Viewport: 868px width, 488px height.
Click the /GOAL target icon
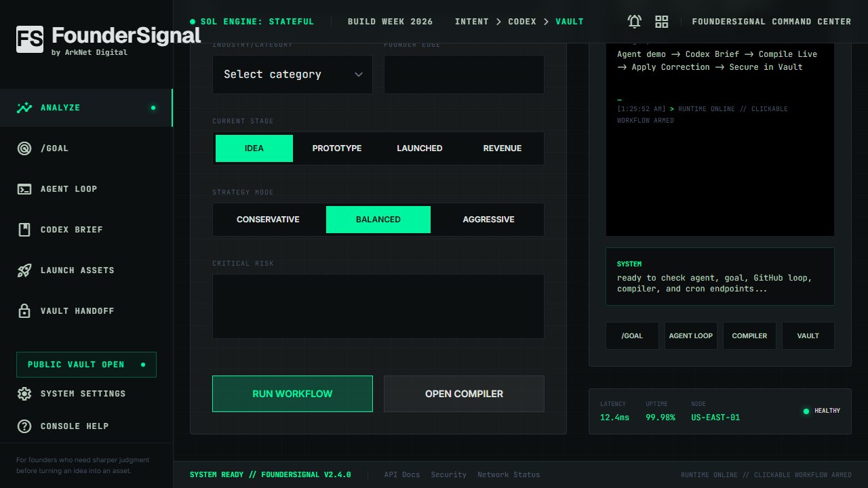pyautogui.click(x=24, y=148)
